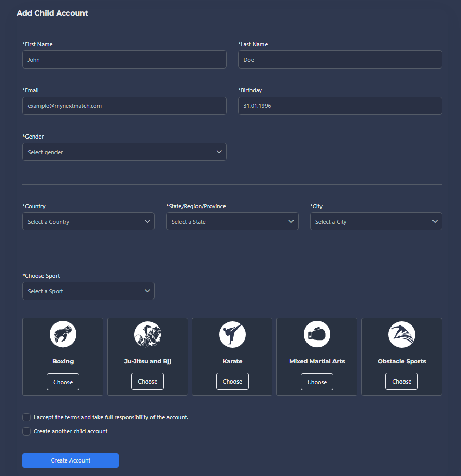
Task: Click the Karate kick icon
Action: (x=232, y=334)
